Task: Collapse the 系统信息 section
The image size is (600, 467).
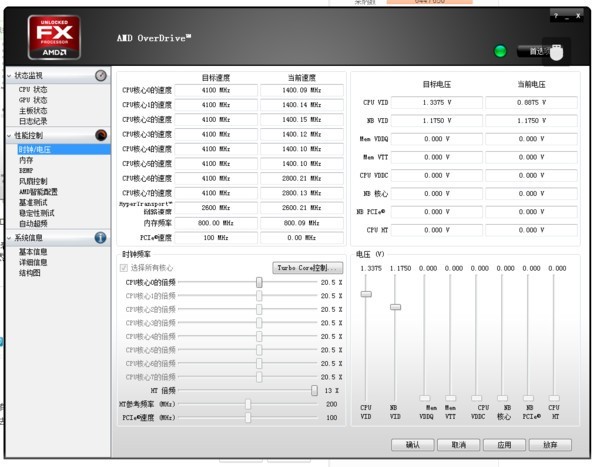Action: [x=8, y=238]
